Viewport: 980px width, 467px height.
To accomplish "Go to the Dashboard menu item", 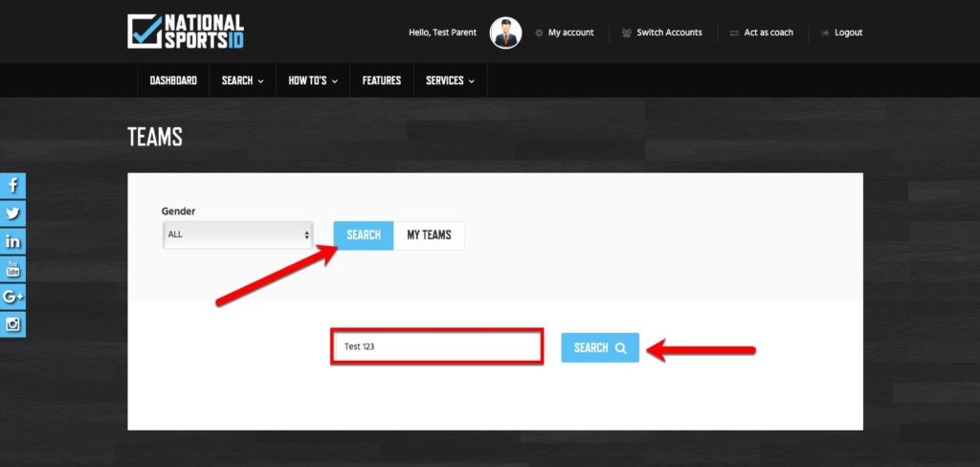I will pyautogui.click(x=173, y=80).
